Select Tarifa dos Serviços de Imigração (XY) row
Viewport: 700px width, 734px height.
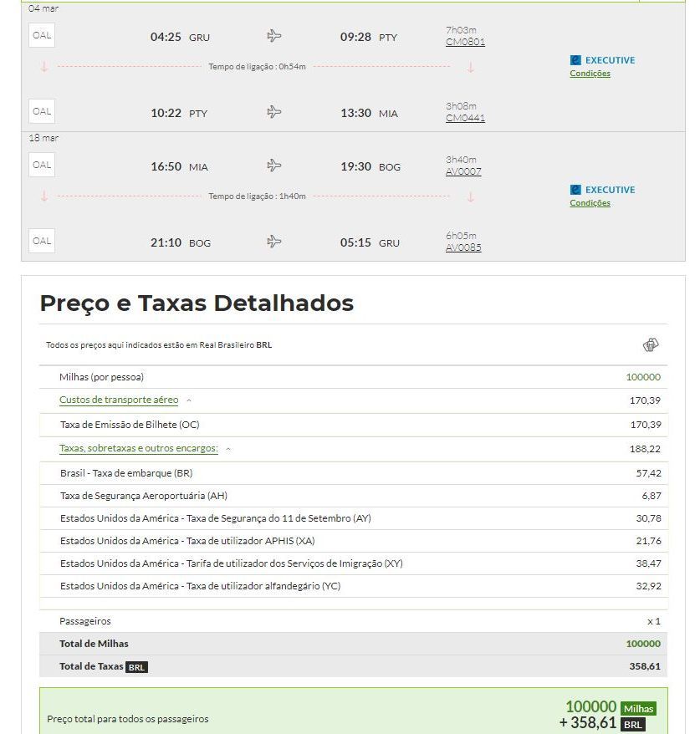[x=354, y=563]
